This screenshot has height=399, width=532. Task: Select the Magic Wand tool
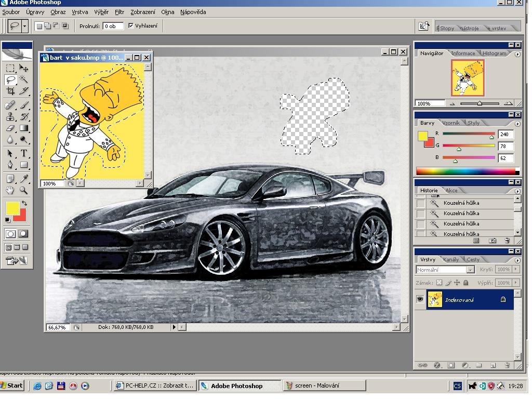point(24,79)
